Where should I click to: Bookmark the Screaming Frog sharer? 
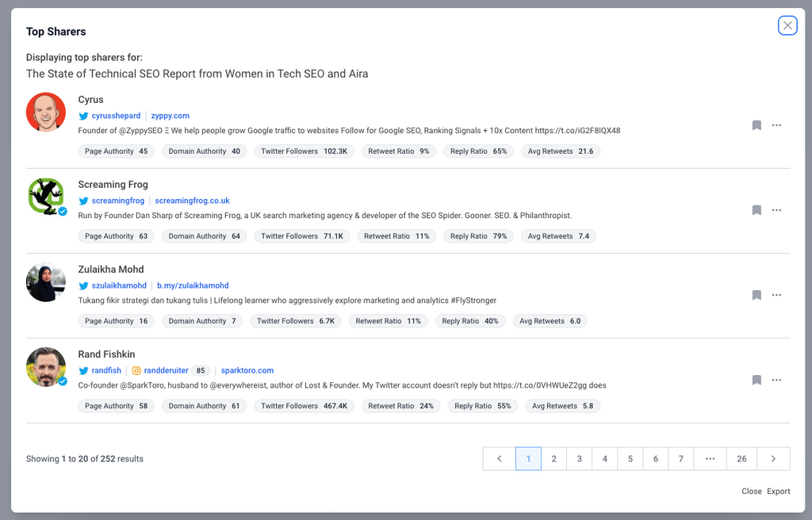756,210
